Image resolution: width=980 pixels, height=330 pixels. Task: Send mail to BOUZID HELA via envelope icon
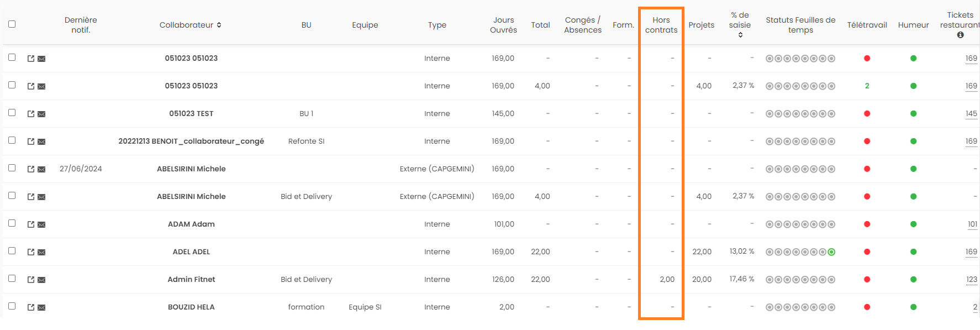click(x=41, y=307)
